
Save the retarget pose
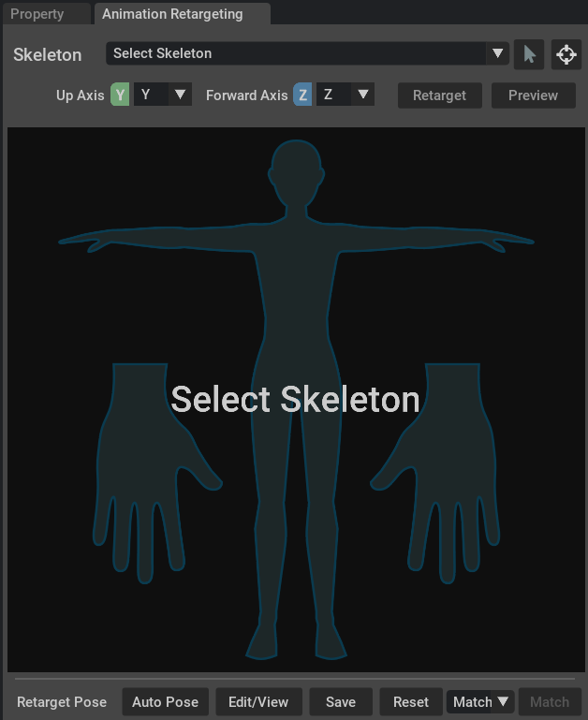(341, 702)
